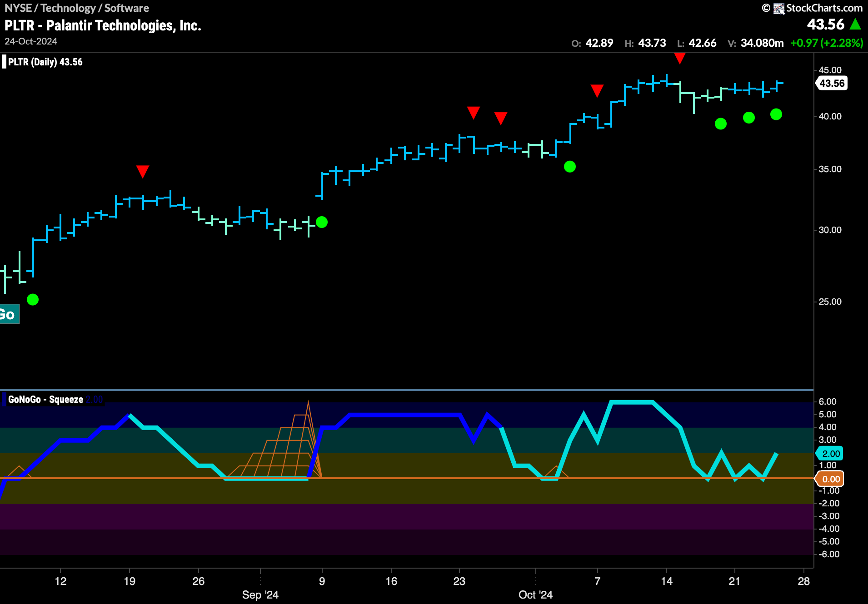
Task: Click the green circle below early October bars
Action: tap(570, 167)
